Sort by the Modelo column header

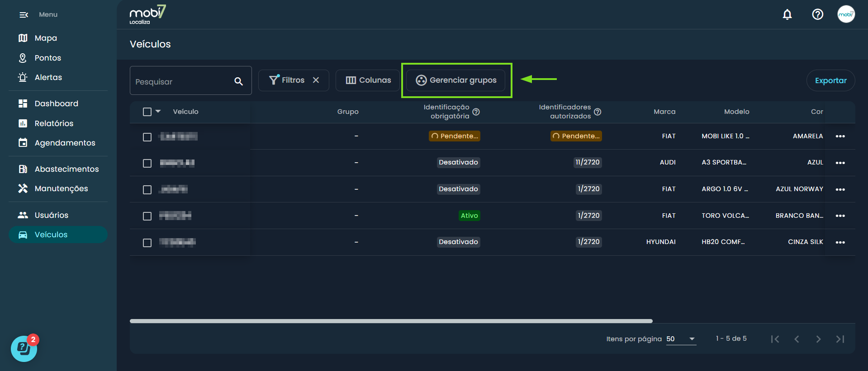coord(736,112)
